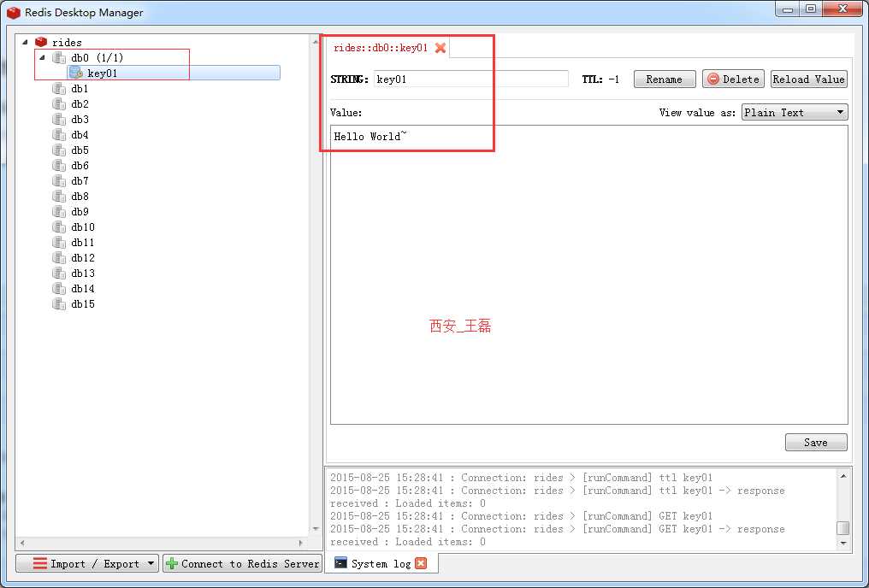This screenshot has height=588, width=869.
Task: Open the View value as dropdown
Action: point(795,113)
